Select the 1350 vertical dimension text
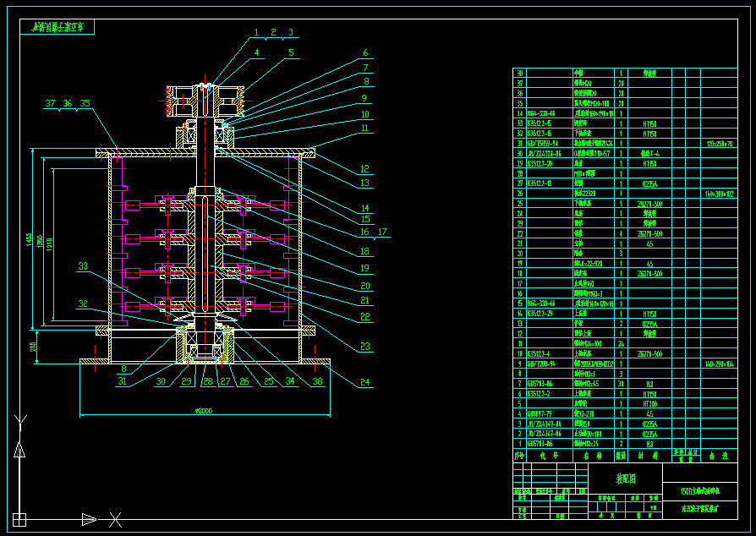 [39, 243]
